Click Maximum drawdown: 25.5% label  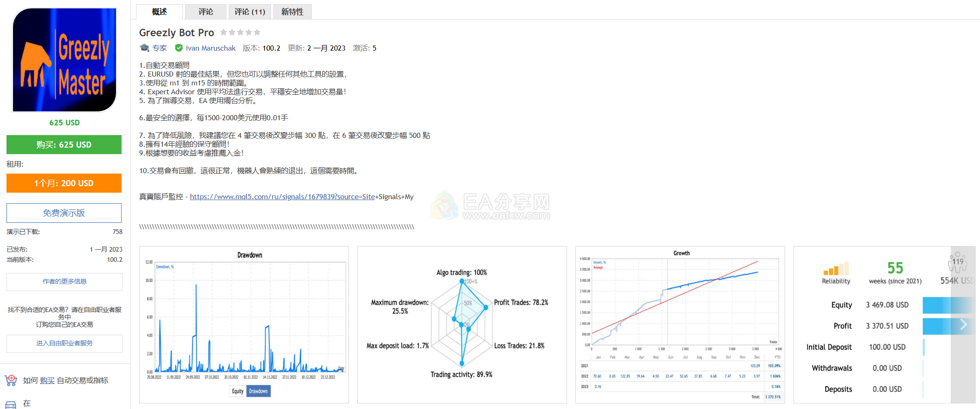click(400, 306)
